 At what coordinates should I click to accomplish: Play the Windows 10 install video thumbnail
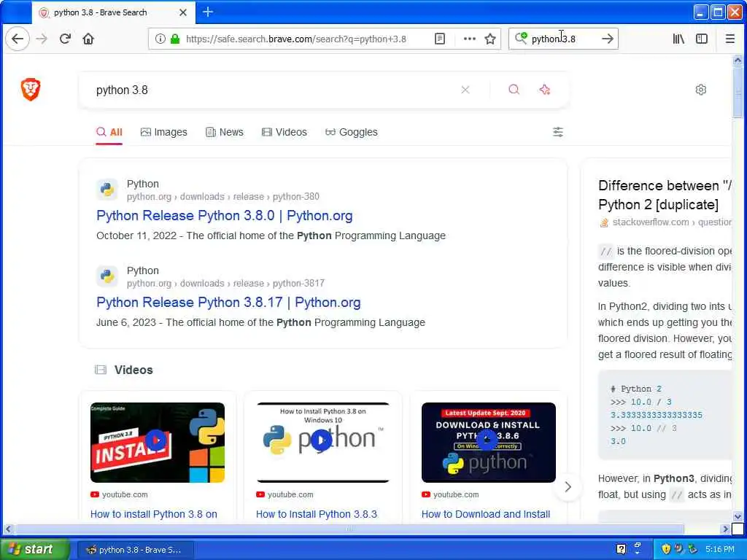point(323,443)
